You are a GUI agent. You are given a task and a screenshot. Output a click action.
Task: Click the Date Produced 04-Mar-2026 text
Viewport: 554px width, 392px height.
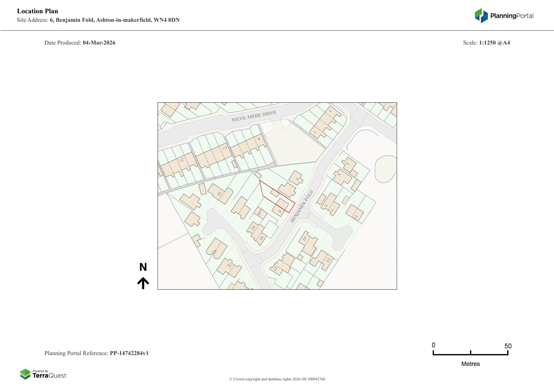[x=80, y=43]
